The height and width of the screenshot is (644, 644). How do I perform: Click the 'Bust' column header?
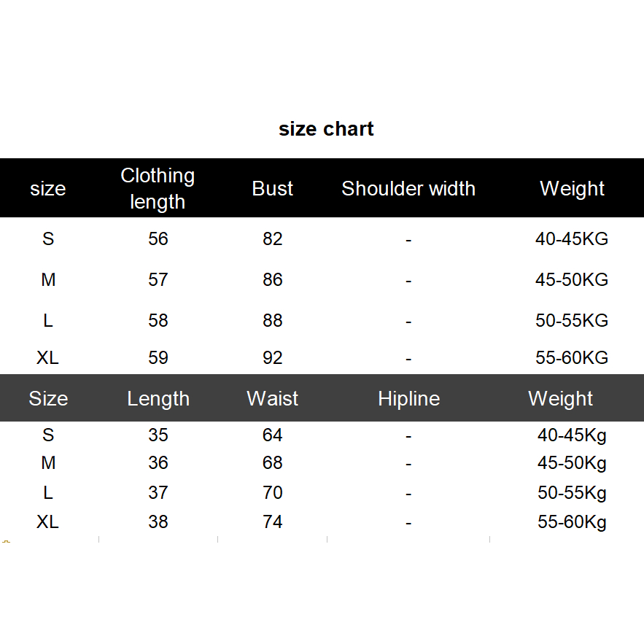(x=273, y=188)
